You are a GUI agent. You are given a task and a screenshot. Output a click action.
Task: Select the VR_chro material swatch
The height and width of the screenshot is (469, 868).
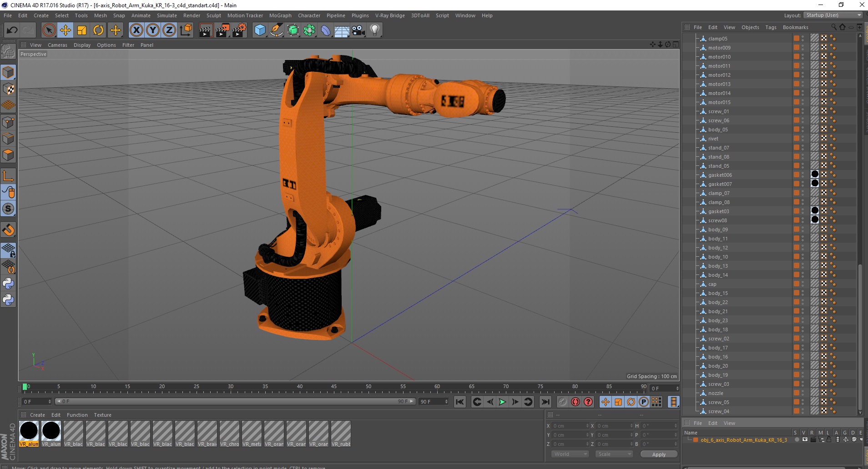coord(229,434)
